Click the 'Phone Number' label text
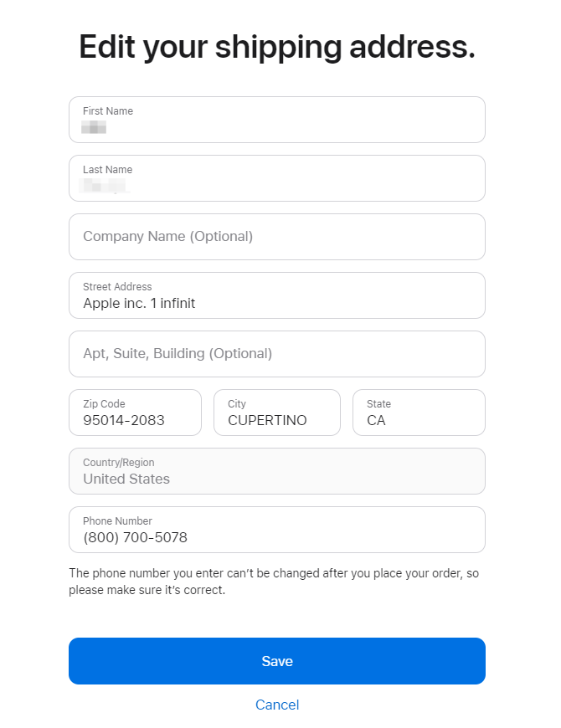 [117, 521]
